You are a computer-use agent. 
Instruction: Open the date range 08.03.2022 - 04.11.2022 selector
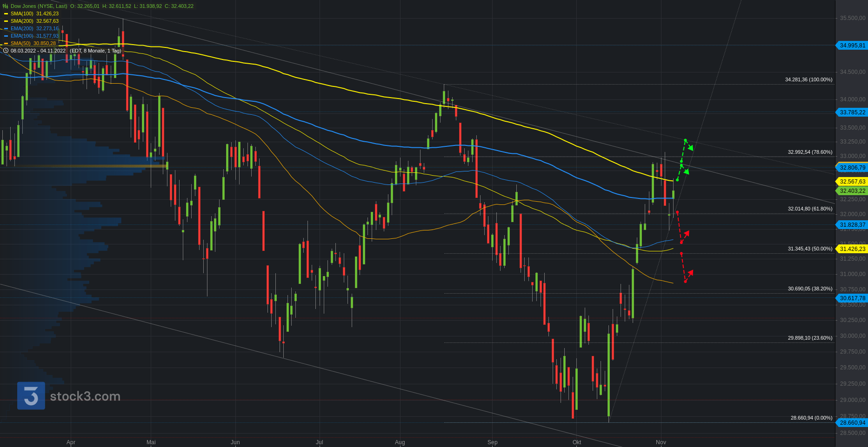click(38, 51)
